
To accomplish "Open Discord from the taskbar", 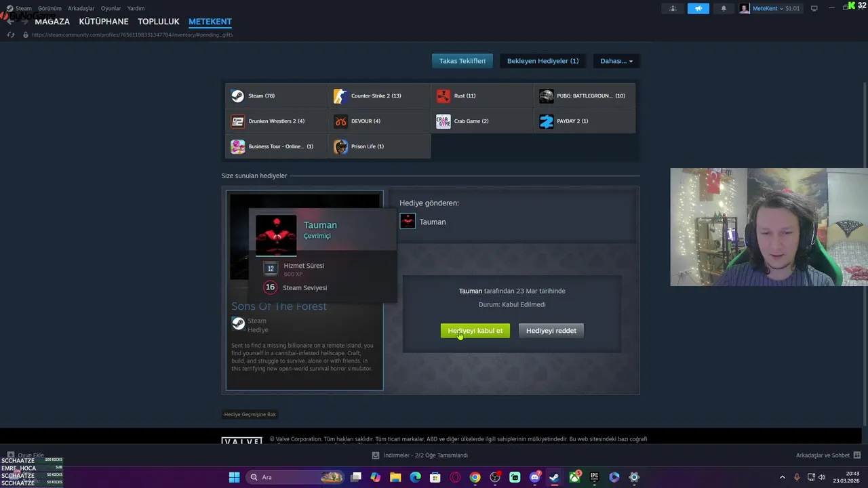I will click(534, 477).
